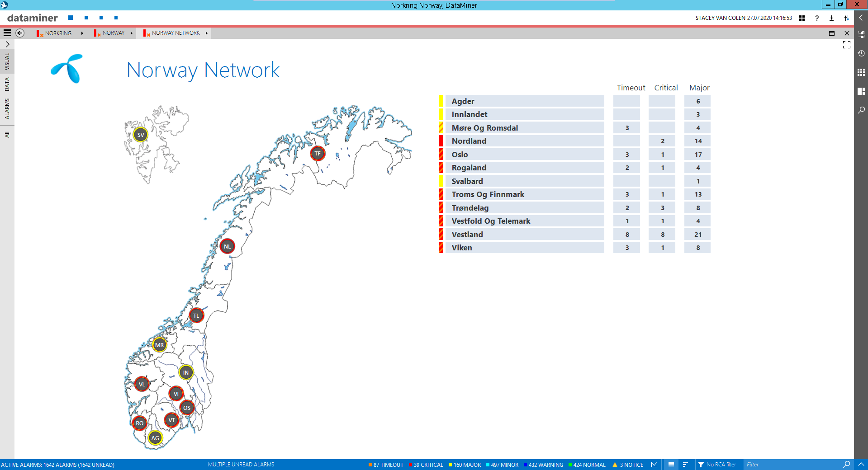Expand the left side panel chevron
This screenshot has height=470, width=868.
click(x=7, y=44)
